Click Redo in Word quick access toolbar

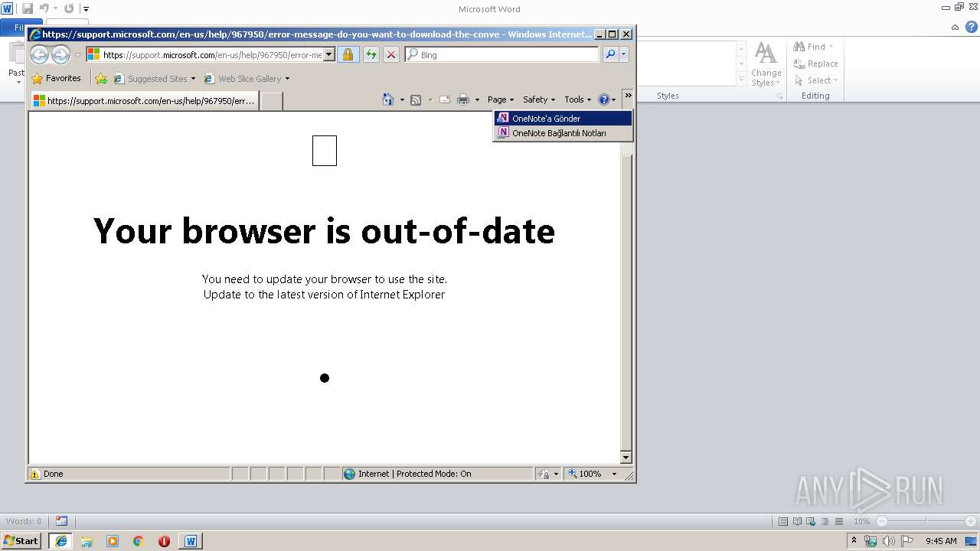click(69, 8)
